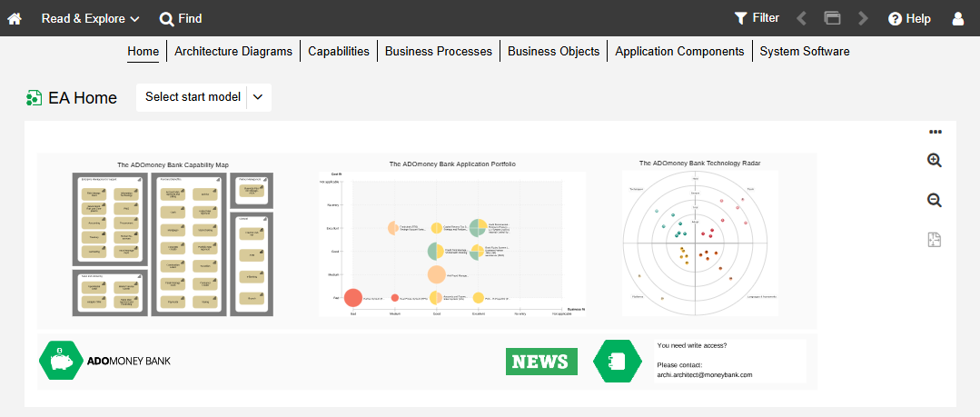Screen dimensions: 980x417
Task: Open the Application Components tab
Action: (679, 52)
